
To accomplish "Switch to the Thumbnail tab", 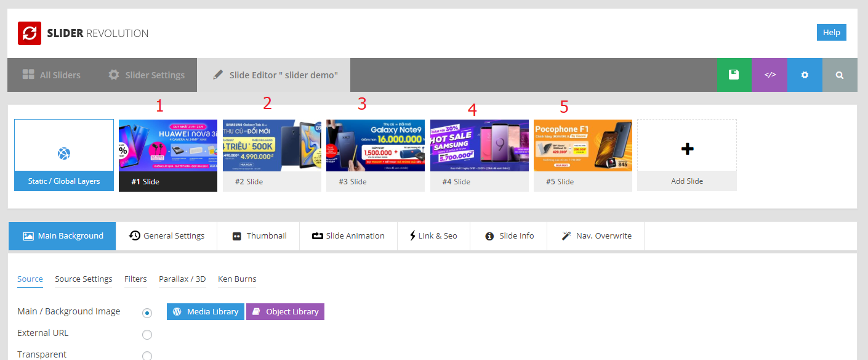I will click(259, 235).
